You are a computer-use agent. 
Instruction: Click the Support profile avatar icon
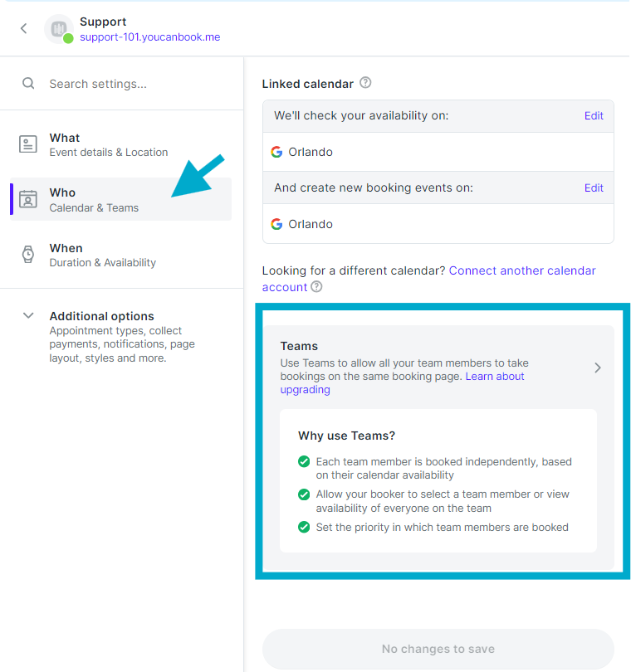(59, 29)
